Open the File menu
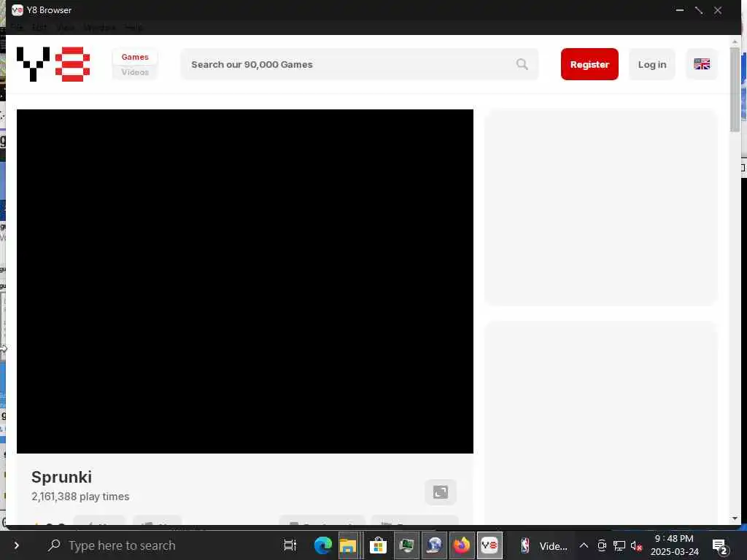 point(18,27)
